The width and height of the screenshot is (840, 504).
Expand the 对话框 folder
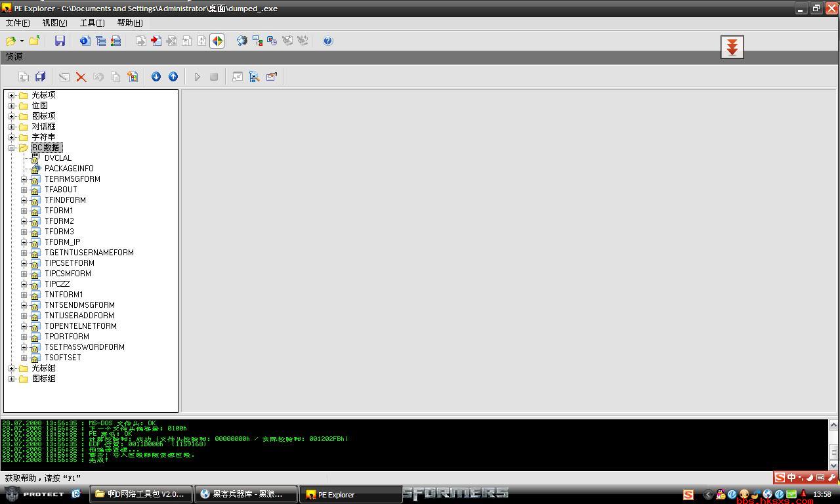tap(11, 127)
